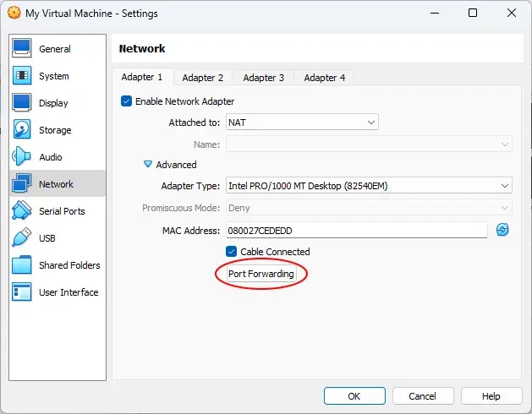
Task: Confirm settings with OK button
Action: (x=354, y=396)
